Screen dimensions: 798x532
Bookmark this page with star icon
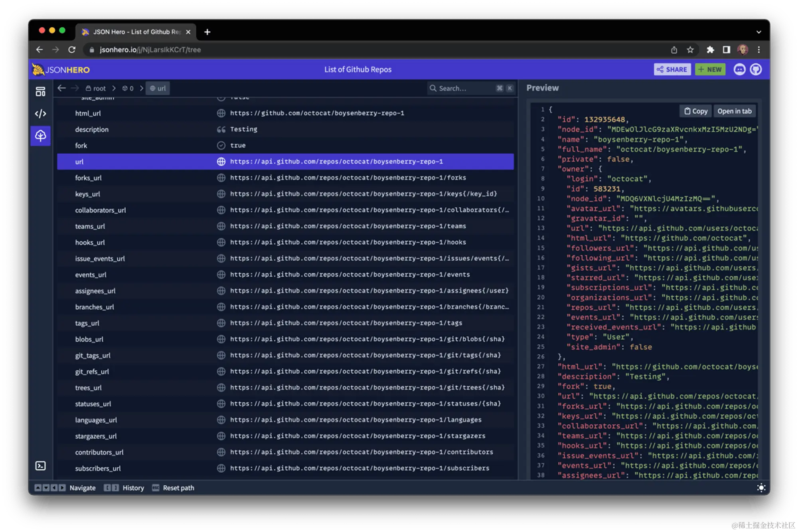point(690,50)
